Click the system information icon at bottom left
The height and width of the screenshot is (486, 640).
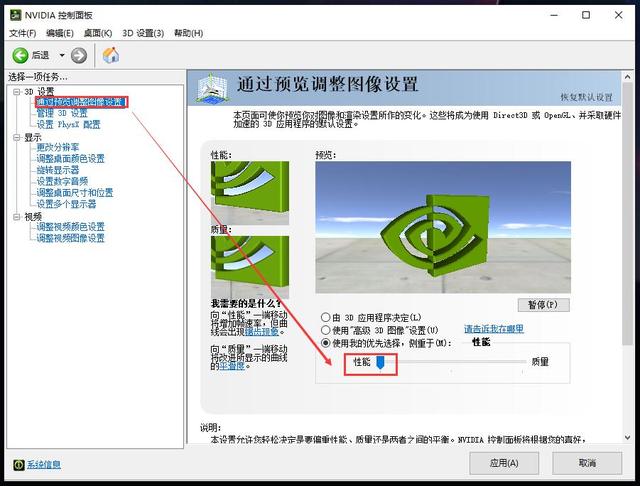pos(18,465)
